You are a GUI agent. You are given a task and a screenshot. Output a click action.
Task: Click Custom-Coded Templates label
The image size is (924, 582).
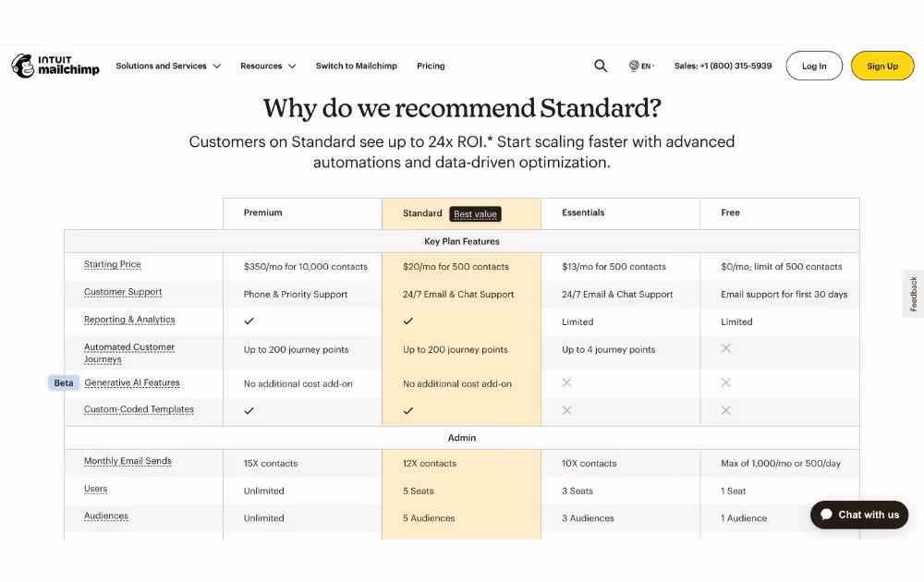(139, 409)
